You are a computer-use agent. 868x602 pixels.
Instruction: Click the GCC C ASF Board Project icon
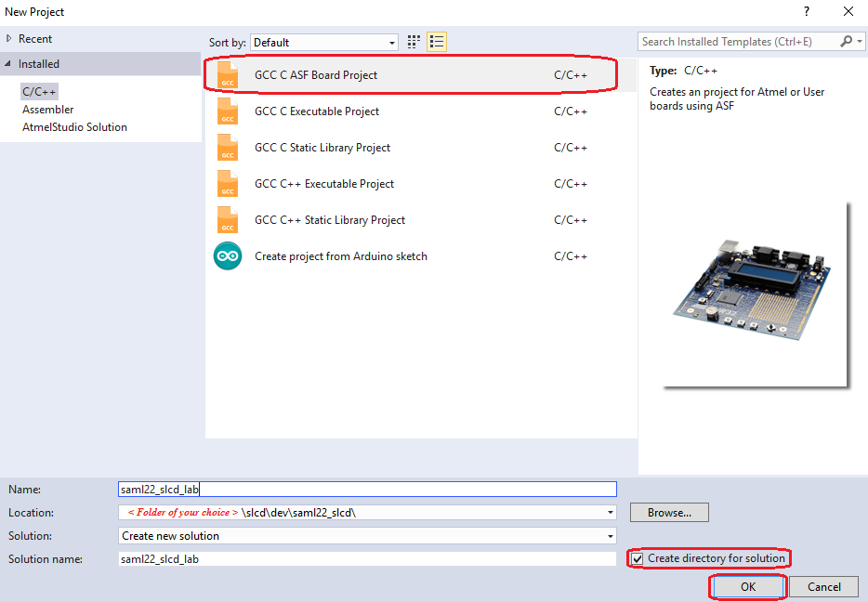228,75
